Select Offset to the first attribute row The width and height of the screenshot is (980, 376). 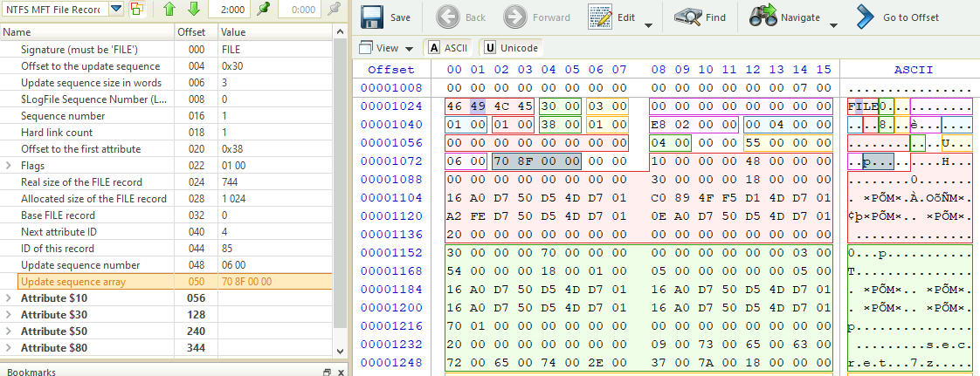point(167,148)
